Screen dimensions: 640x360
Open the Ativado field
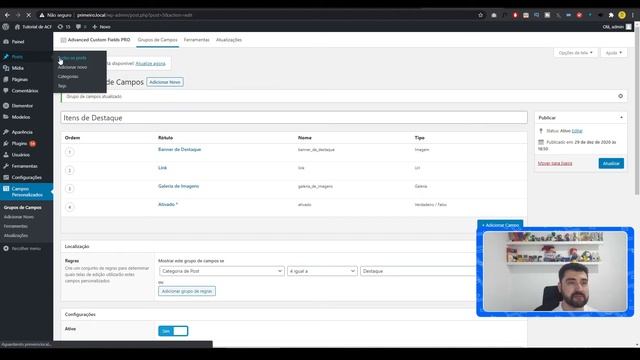point(167,204)
